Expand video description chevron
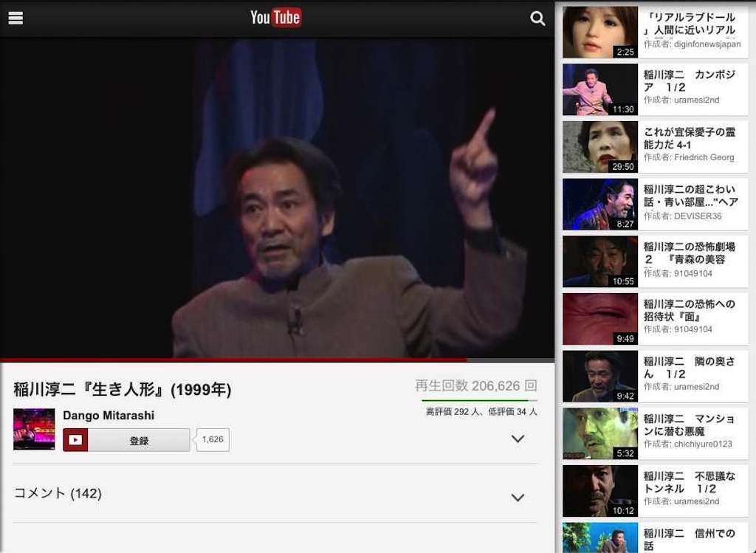Screen dimensions: 756x553 (518, 439)
